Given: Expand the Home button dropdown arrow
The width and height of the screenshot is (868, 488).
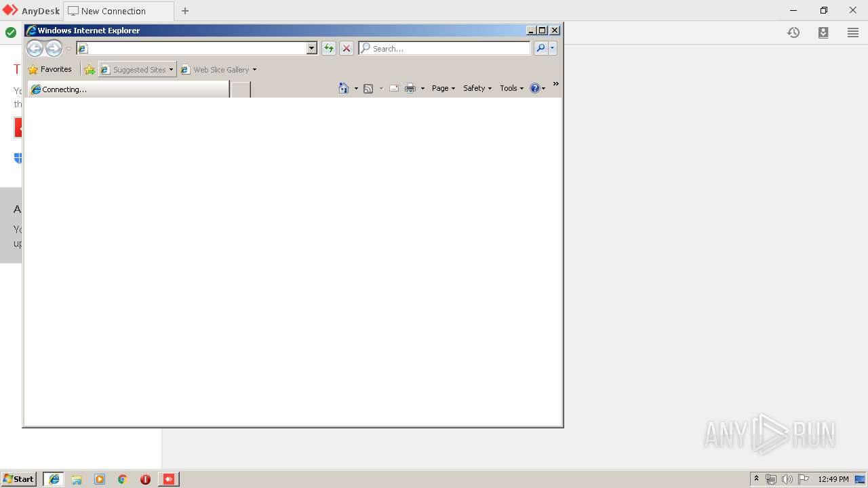Looking at the screenshot, I should tap(356, 88).
